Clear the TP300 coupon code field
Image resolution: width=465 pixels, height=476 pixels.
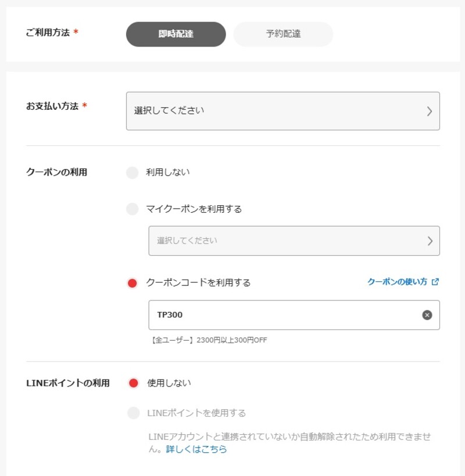coord(427,315)
